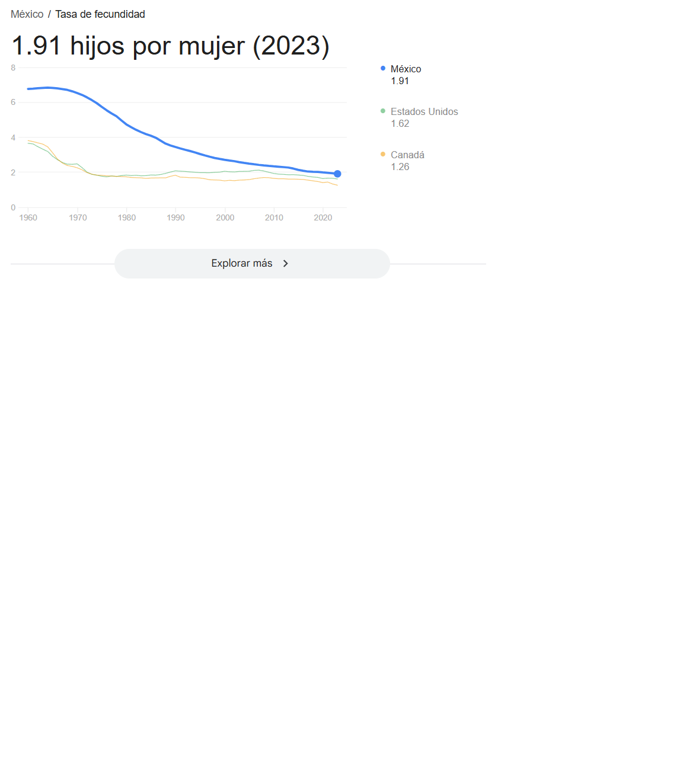This screenshot has height=784, width=683.
Task: Click the chevron arrow beside Explorar más
Action: (286, 264)
